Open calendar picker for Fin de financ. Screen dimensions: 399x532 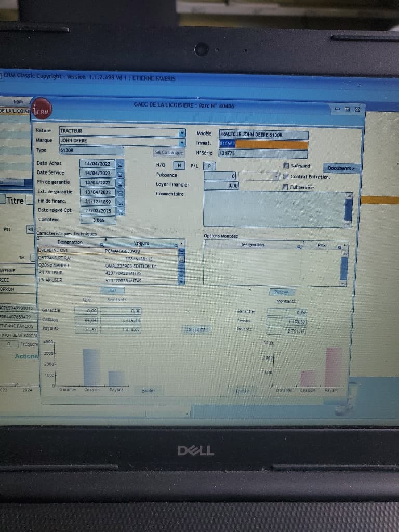point(121,202)
